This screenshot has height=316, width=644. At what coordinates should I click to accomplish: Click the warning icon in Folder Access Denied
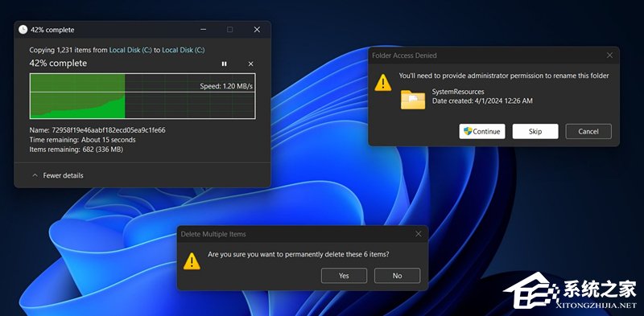point(383,83)
